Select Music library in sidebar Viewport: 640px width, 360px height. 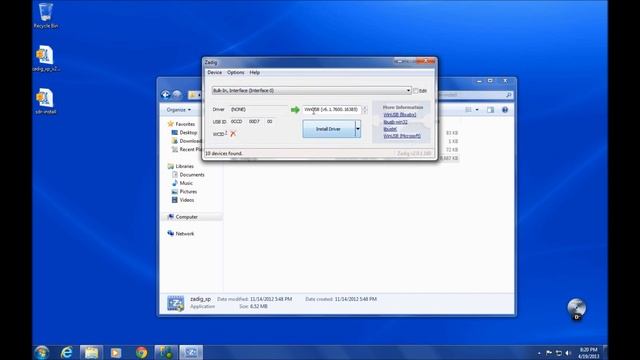tap(182, 183)
